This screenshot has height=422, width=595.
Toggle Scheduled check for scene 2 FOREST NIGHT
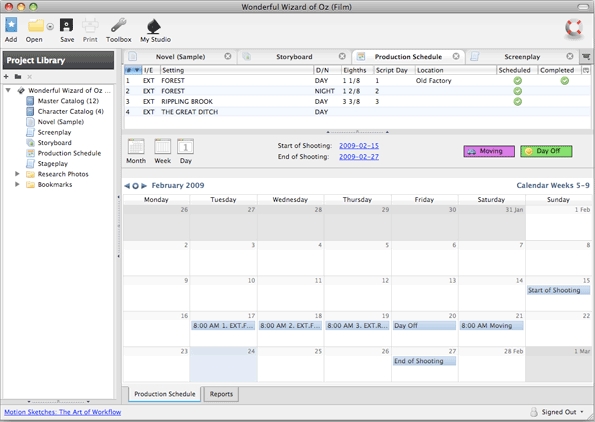(x=517, y=91)
